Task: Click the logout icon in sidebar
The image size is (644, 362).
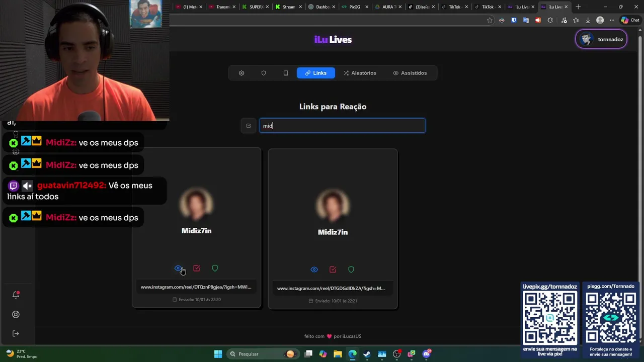Action: tap(16, 333)
